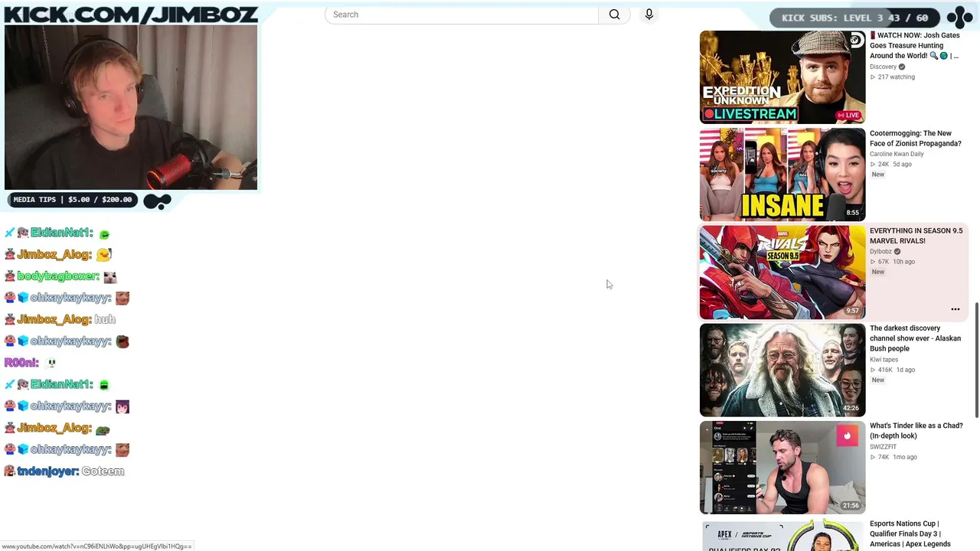Click the search magnifier icon
The width and height of the screenshot is (980, 551).
614,15
